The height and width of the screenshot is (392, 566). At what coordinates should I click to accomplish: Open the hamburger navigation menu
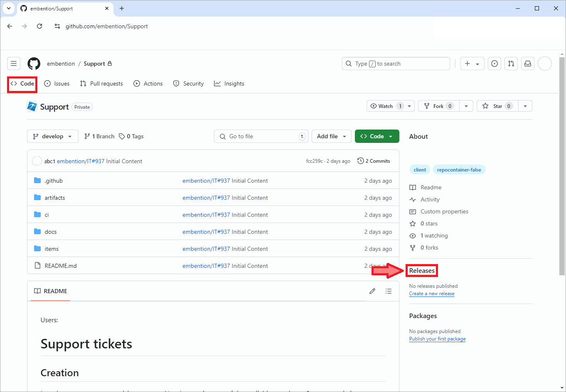point(14,64)
